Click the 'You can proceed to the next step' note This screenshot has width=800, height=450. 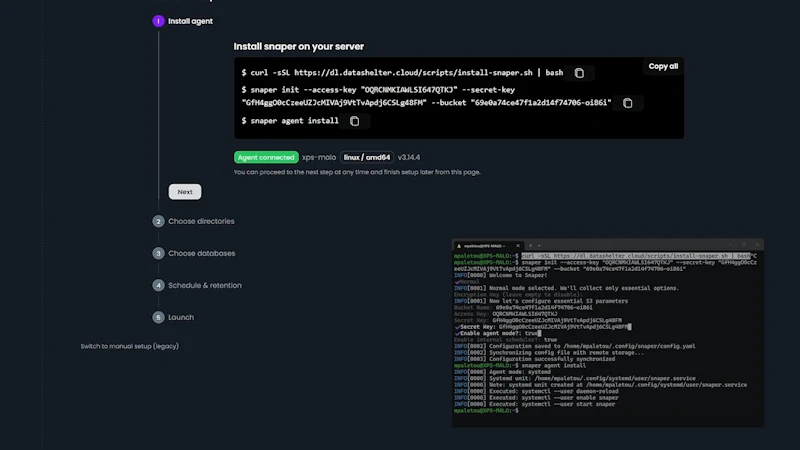coord(357,172)
